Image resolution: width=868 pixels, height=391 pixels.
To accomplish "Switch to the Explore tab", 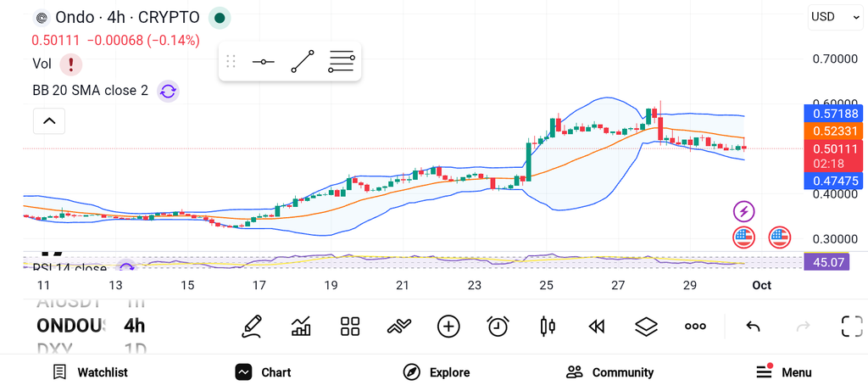I will [x=437, y=372].
